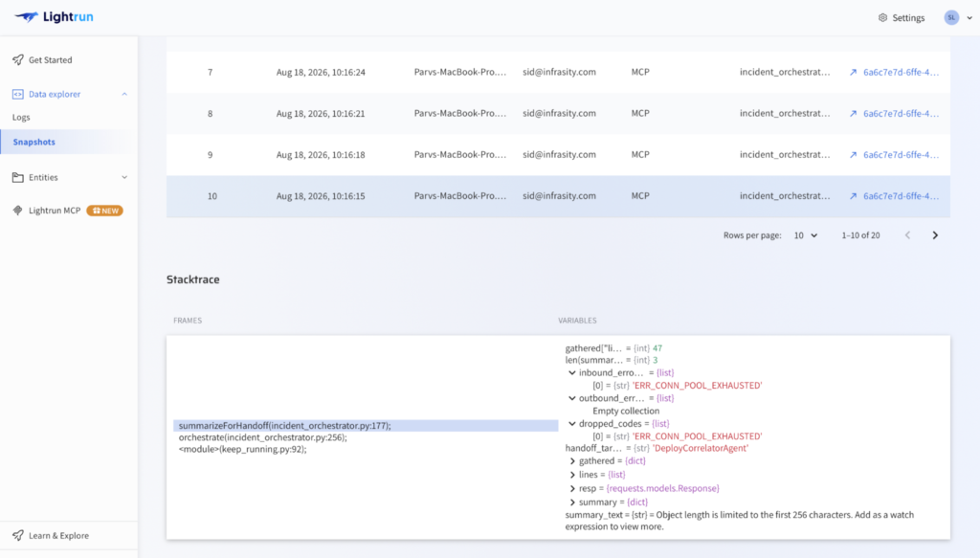This screenshot has height=558, width=980.
Task: Select row 7 timestamp 10:16:24
Action: pyautogui.click(x=321, y=73)
